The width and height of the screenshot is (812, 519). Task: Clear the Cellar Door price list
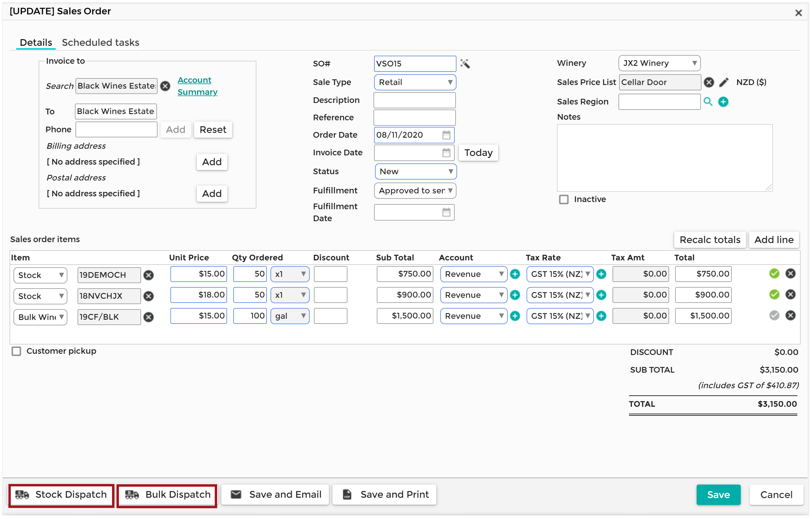[708, 82]
